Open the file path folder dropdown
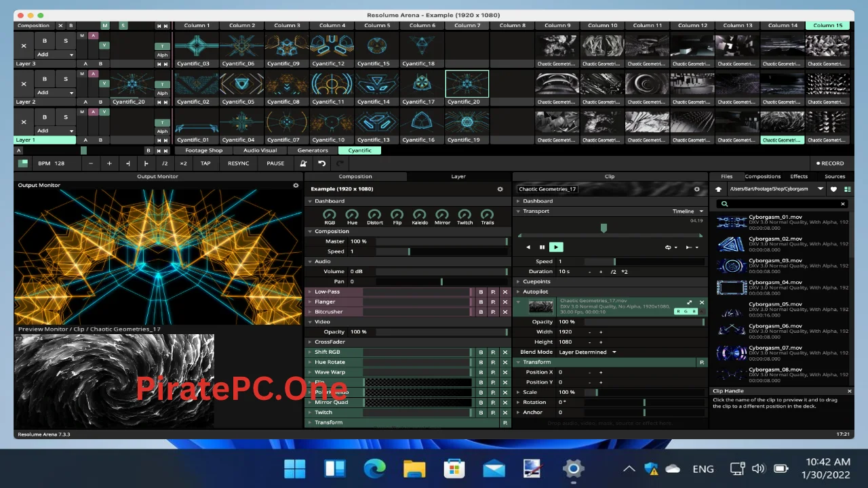 [820, 189]
